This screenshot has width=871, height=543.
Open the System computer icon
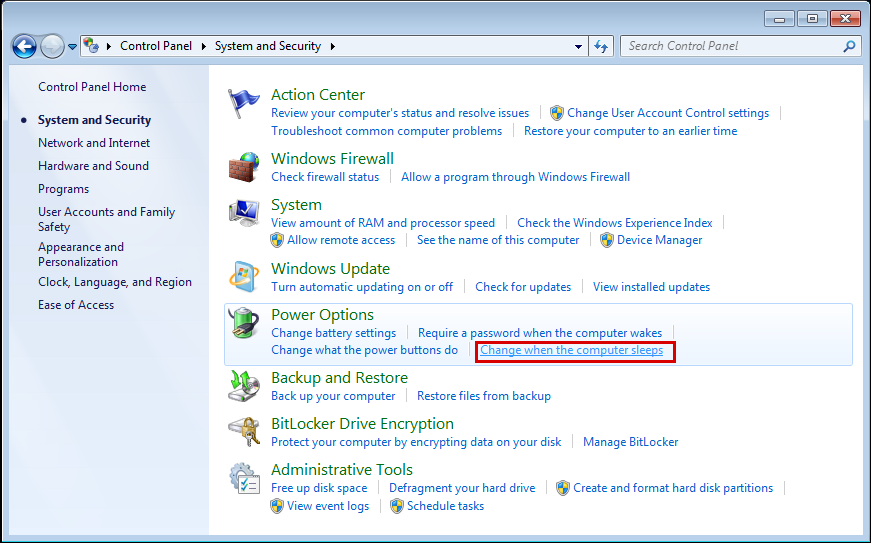[244, 213]
